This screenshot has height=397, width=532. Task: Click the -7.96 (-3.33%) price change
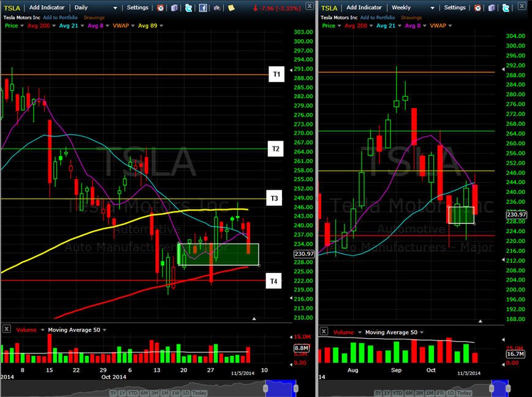(277, 8)
